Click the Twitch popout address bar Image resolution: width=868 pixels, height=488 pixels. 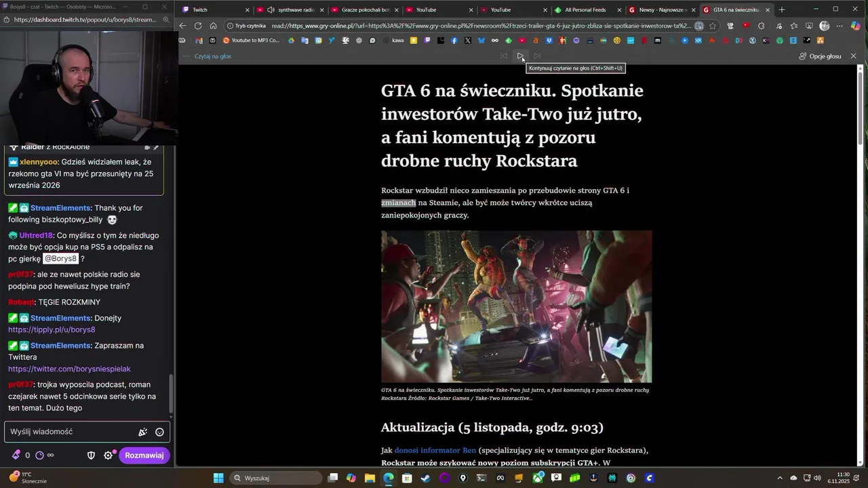click(x=85, y=20)
